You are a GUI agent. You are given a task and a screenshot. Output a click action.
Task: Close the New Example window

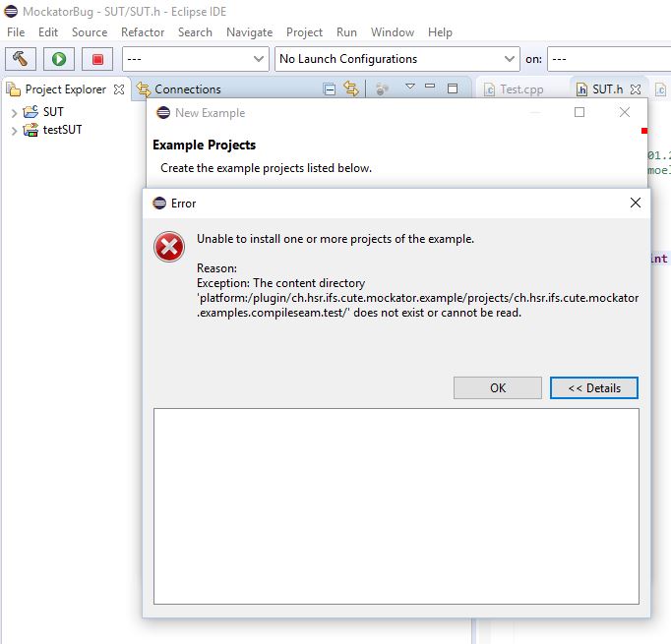click(625, 112)
